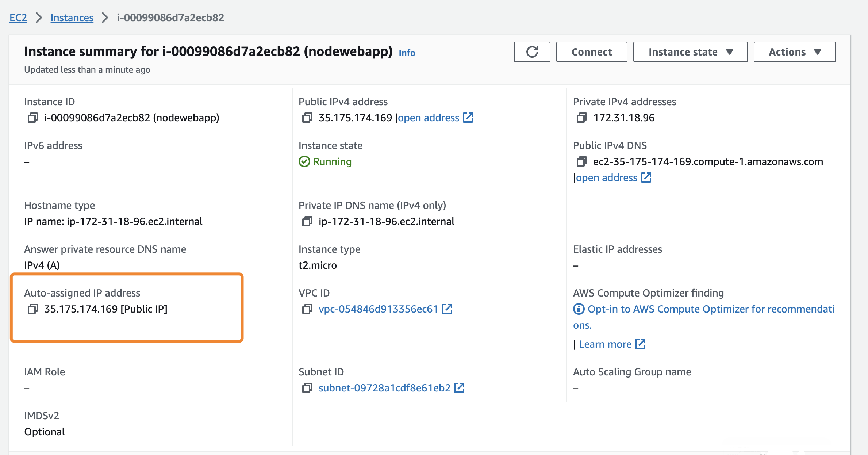Navigate to Instances breadcrumb link

click(x=72, y=18)
